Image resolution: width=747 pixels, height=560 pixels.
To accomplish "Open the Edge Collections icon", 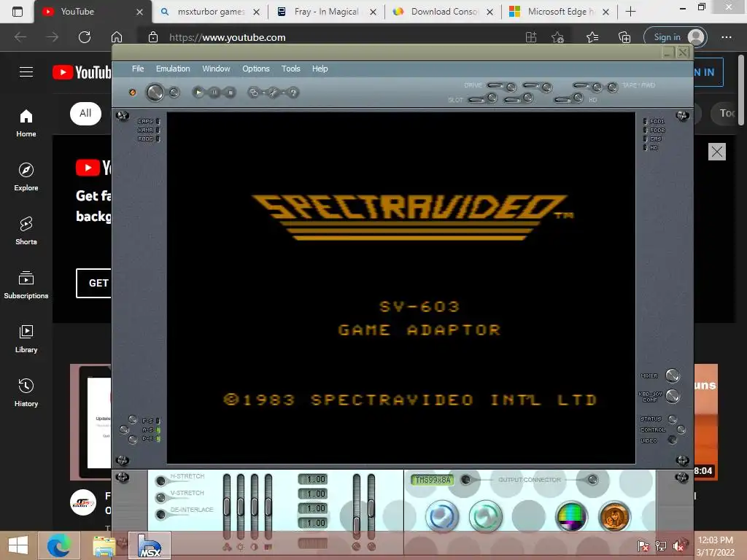I will pyautogui.click(x=624, y=37).
